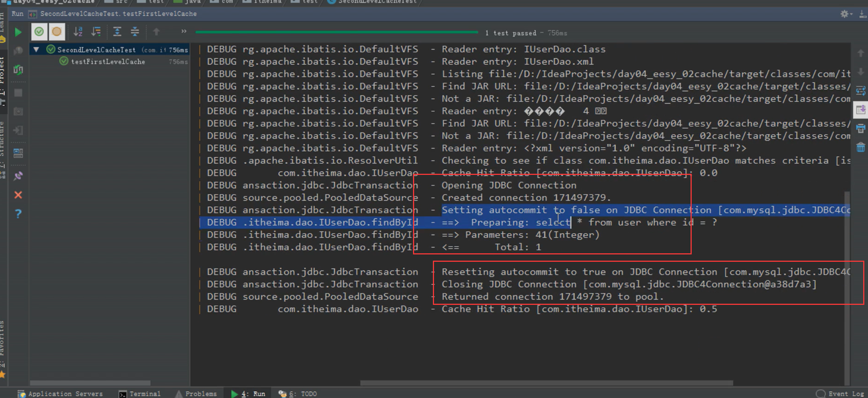
Task: Collapse all test tree nodes
Action: coord(135,32)
